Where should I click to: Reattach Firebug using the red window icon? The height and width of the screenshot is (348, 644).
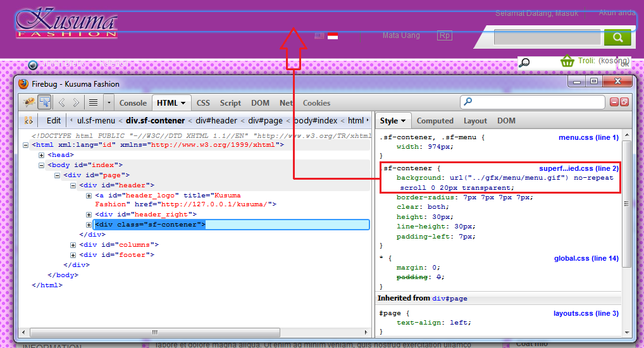624,102
